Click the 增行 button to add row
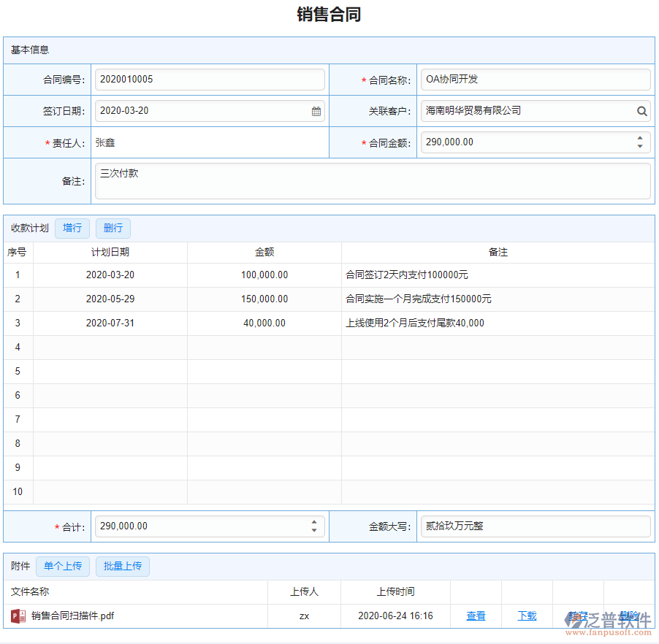659x644 pixels. tap(72, 229)
